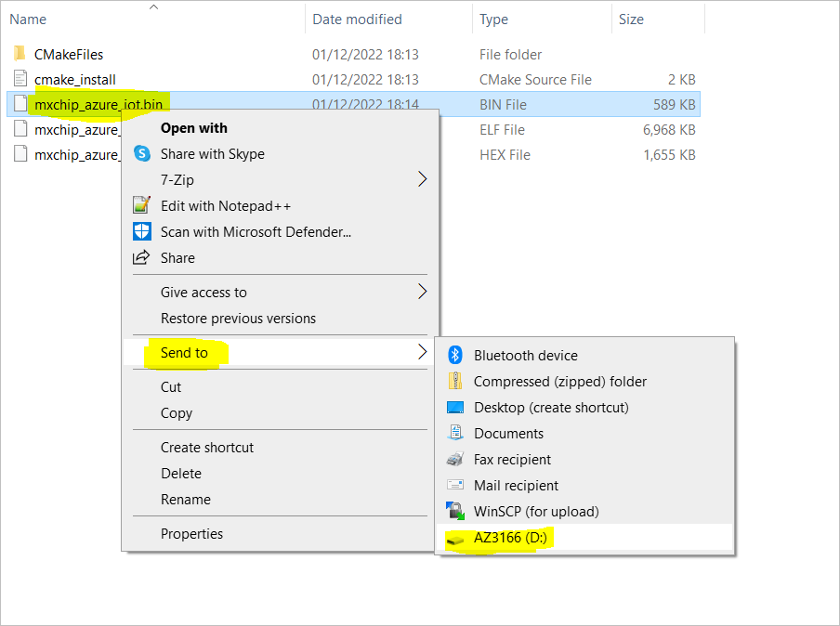This screenshot has width=840, height=626.
Task: Click the CMakeFiles folder icon
Action: (20, 54)
